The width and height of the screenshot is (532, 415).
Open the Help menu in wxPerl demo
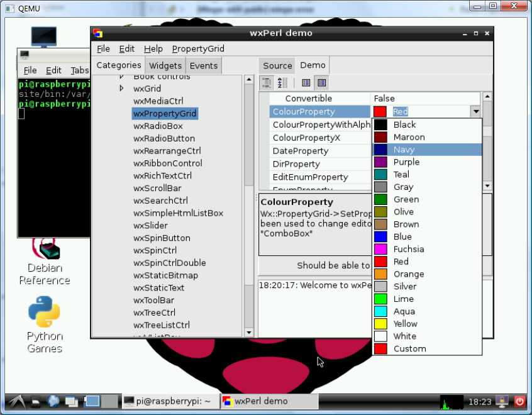(x=153, y=49)
